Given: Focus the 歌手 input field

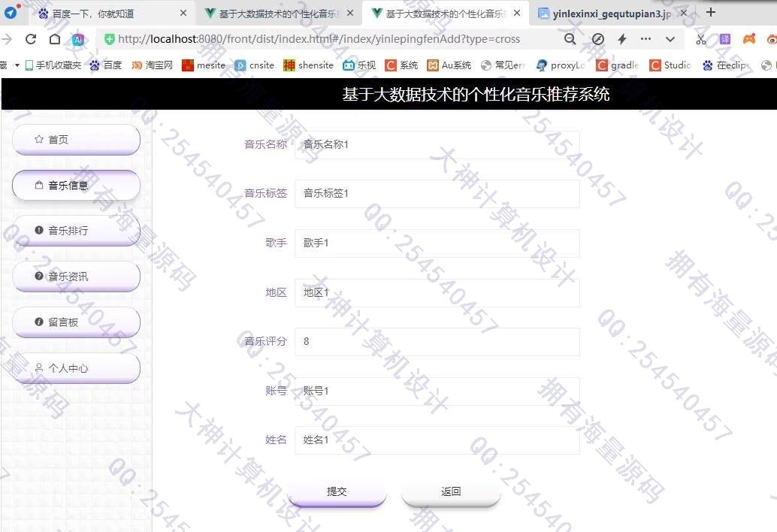Looking at the screenshot, I should (437, 243).
